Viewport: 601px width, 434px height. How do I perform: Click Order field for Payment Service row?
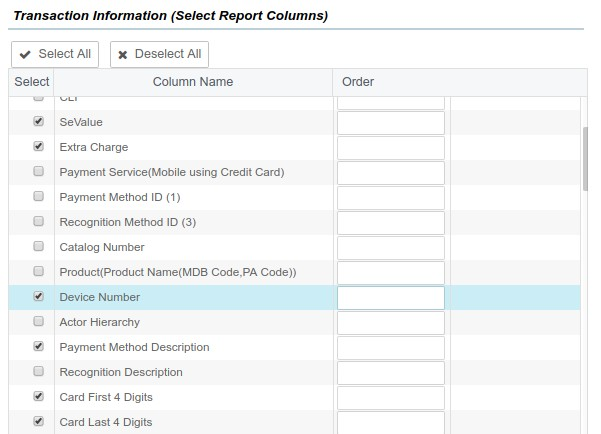(391, 173)
